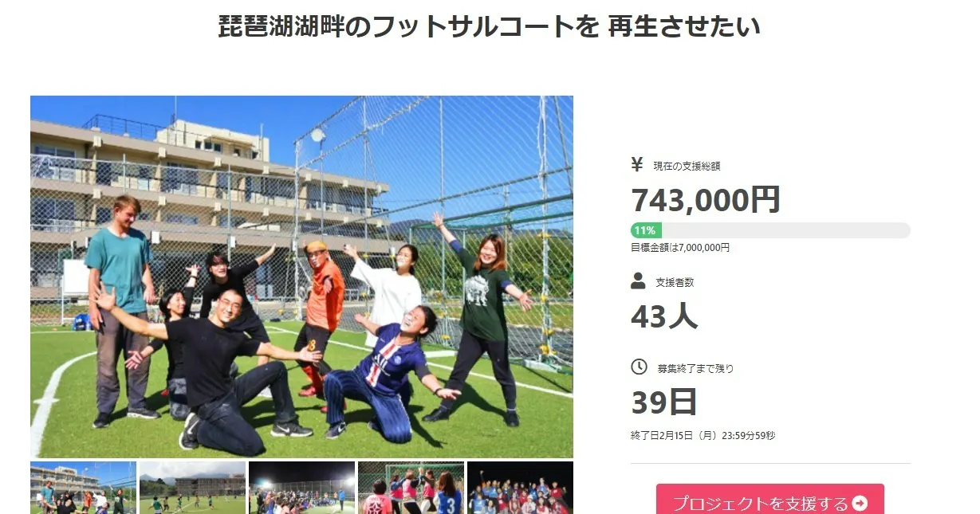
Task: Click the title 琵琶湖湖畔のフットサルコートを 再生させたい
Action: click(490, 26)
